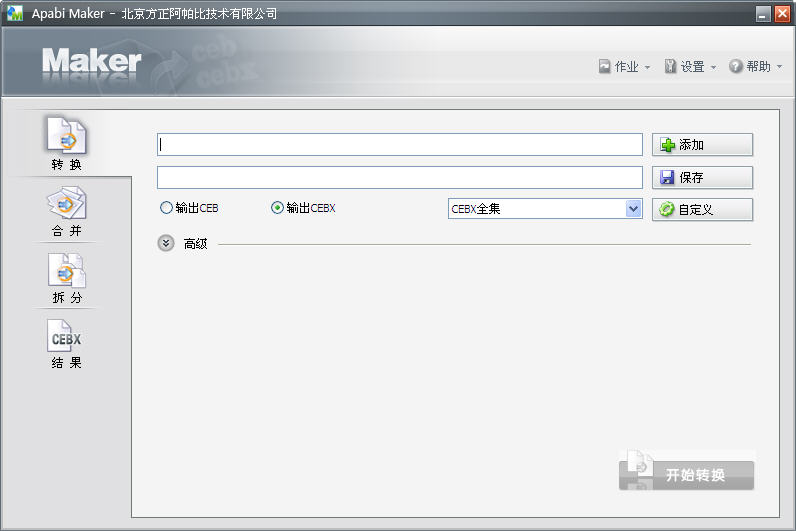Expand the 高级 advanced options
This screenshot has height=531, width=796.
pyautogui.click(x=166, y=244)
